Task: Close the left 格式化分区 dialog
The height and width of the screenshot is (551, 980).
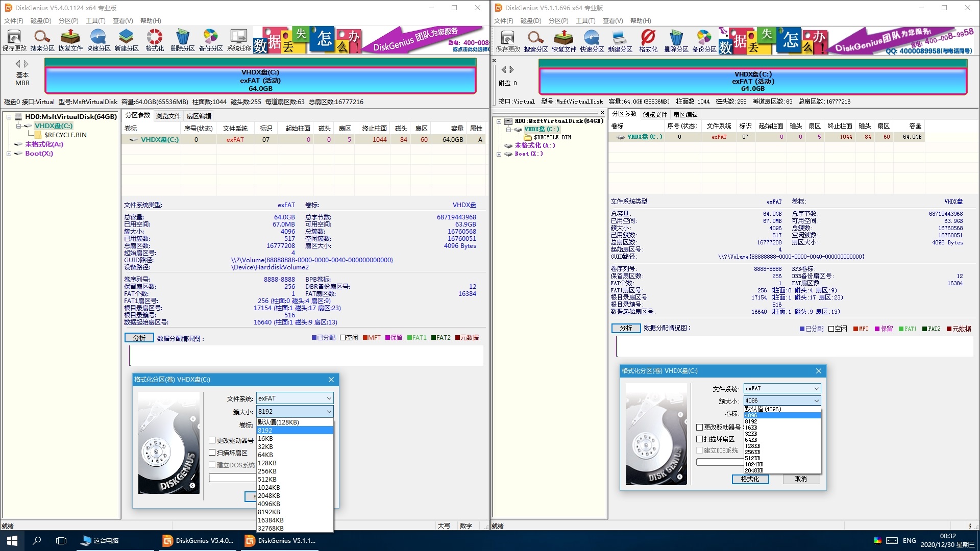Action: tap(331, 380)
